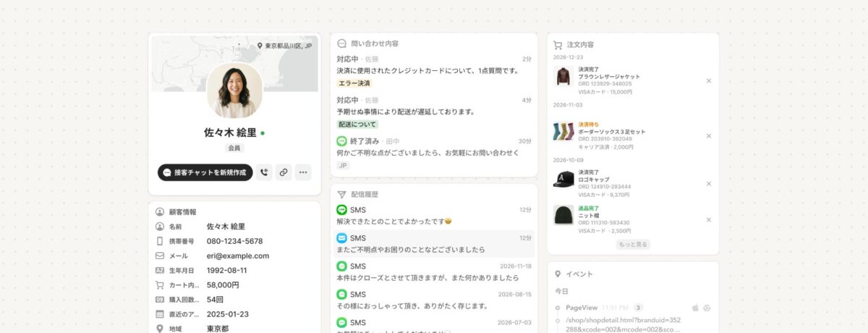868x333 pixels.
Task: Expand orders with もっと見る
Action: [633, 245]
